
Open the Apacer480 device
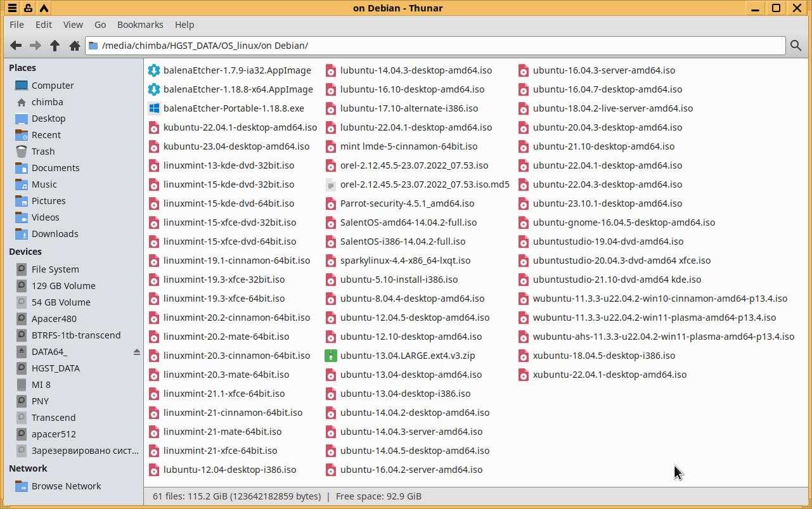[54, 319]
